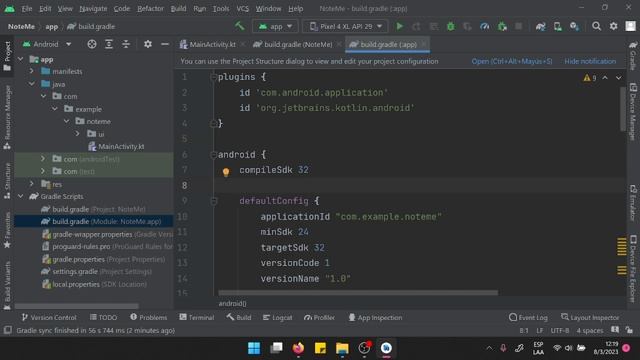
Task: Toggle the Structure tool window
Action: pyautogui.click(x=7, y=180)
